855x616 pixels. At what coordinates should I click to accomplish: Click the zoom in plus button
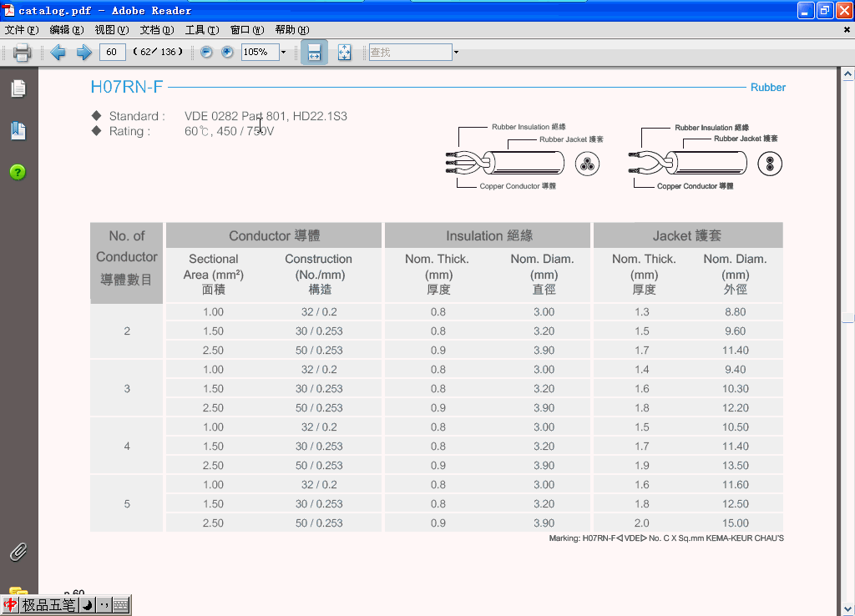pyautogui.click(x=227, y=53)
